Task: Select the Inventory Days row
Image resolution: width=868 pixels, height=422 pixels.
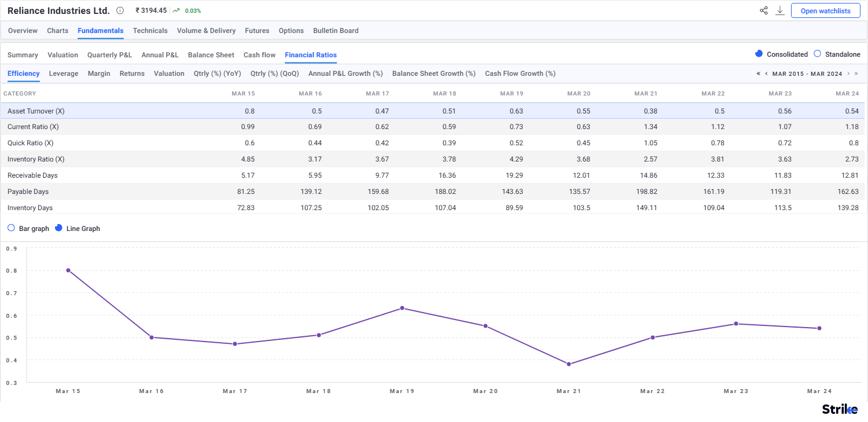Action: pyautogui.click(x=432, y=208)
